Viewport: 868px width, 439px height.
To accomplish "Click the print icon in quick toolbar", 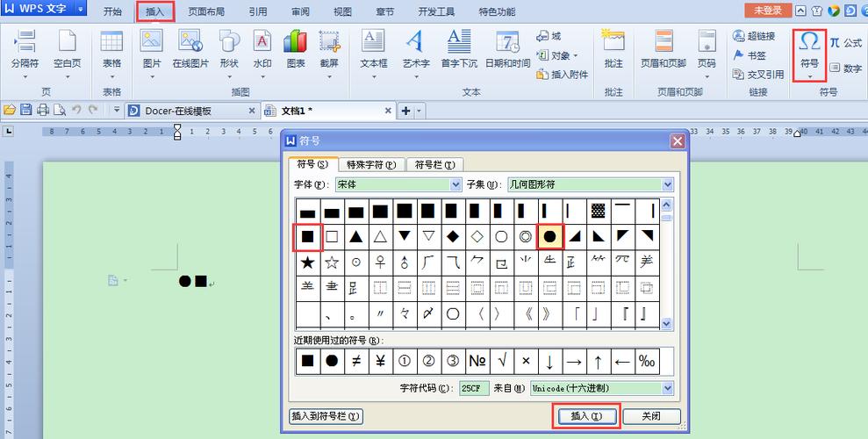I will [43, 110].
